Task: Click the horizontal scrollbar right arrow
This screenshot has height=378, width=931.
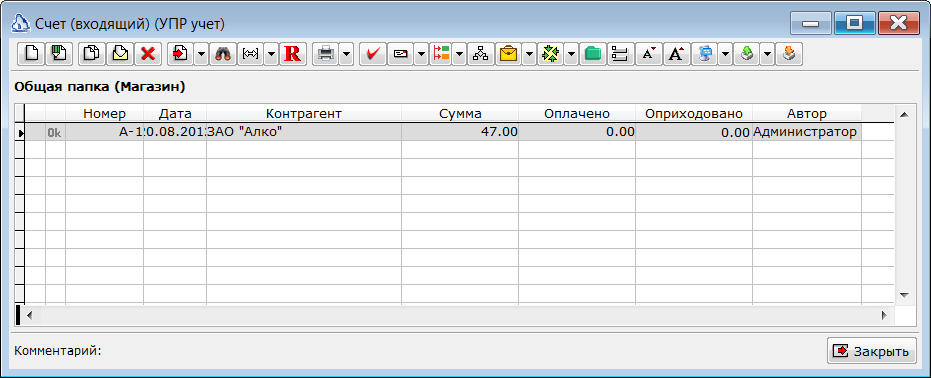Action: (885, 315)
